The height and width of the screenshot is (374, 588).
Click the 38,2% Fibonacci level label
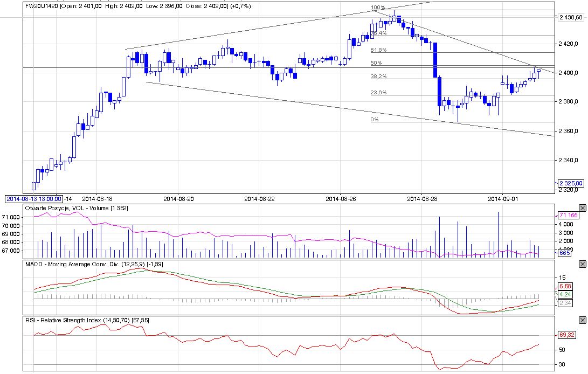[x=378, y=76]
